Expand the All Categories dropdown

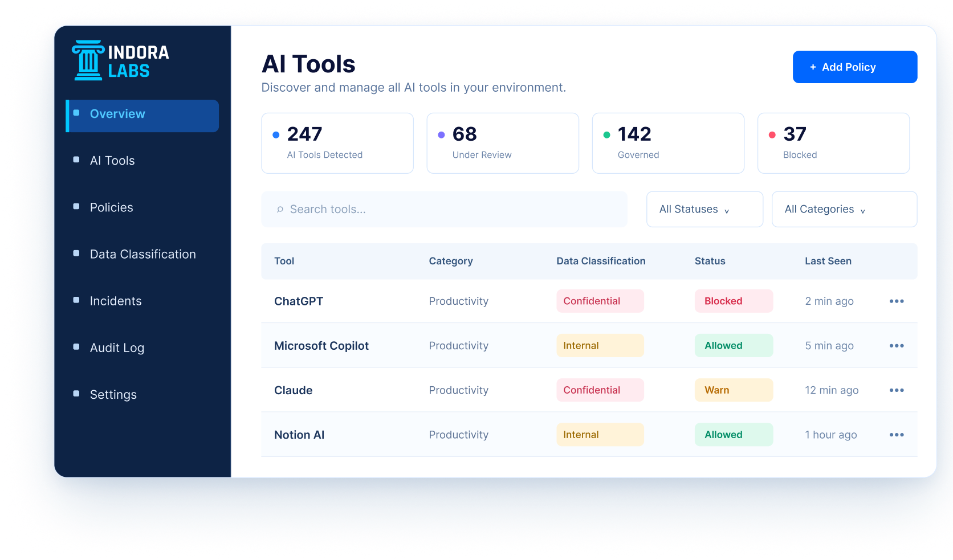[x=844, y=209]
